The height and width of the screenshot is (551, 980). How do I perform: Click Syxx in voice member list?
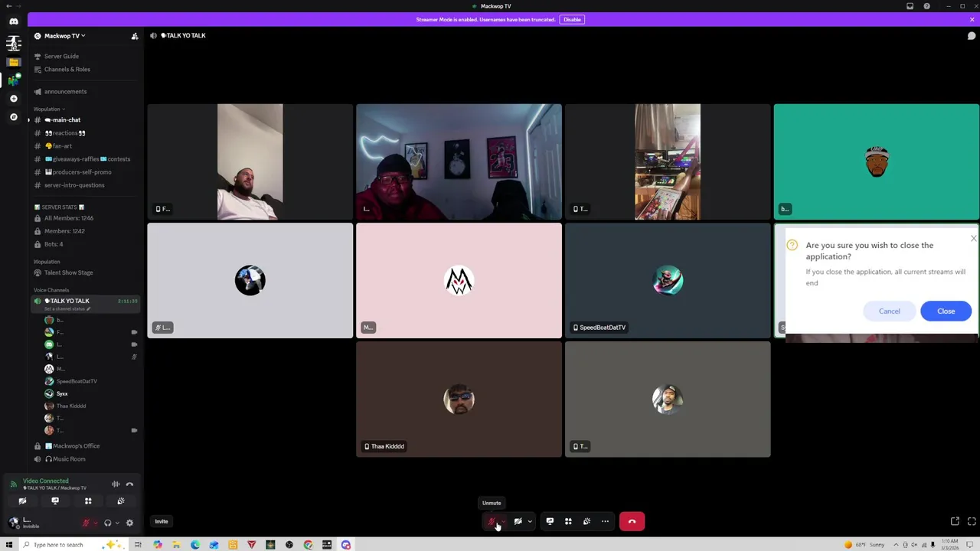pos(62,393)
